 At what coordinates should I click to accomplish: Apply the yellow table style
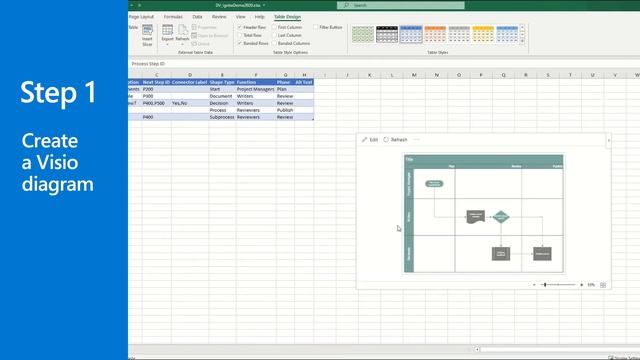click(483, 34)
